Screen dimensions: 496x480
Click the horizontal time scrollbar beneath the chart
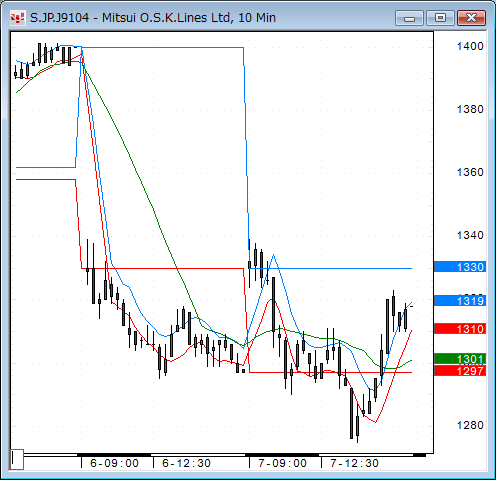click(x=225, y=455)
